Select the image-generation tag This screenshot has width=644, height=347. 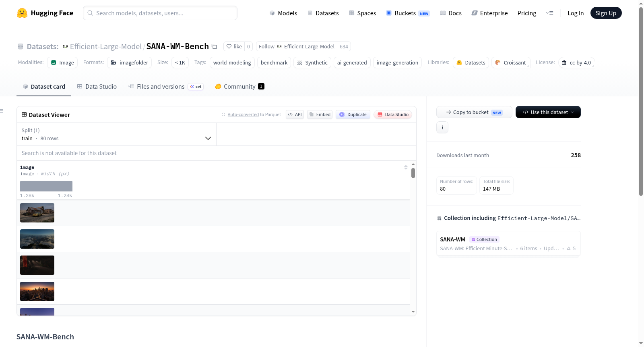coord(397,62)
